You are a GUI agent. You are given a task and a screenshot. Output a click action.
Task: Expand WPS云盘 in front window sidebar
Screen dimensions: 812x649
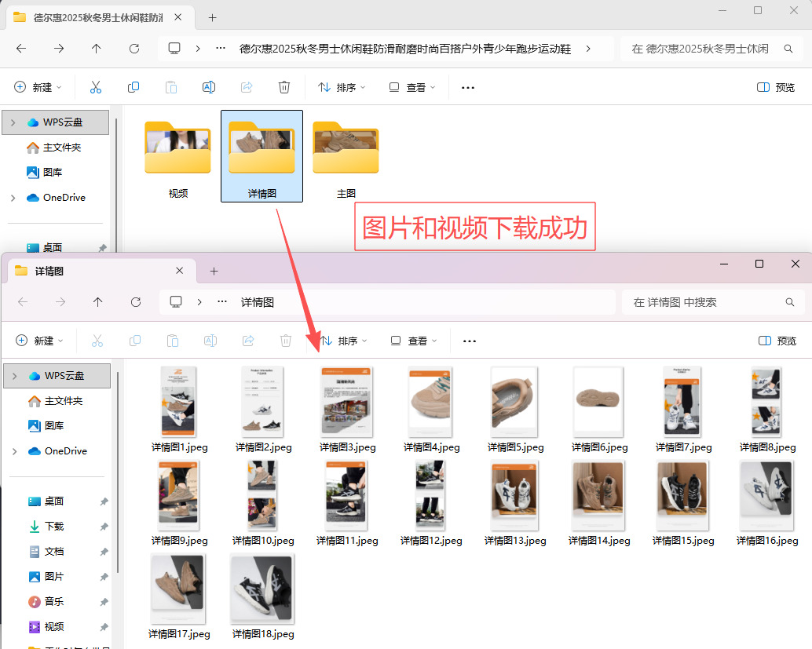pos(14,376)
